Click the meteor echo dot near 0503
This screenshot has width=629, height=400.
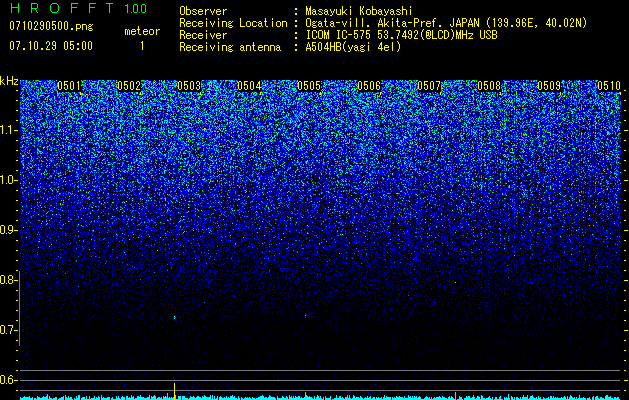pos(175,317)
